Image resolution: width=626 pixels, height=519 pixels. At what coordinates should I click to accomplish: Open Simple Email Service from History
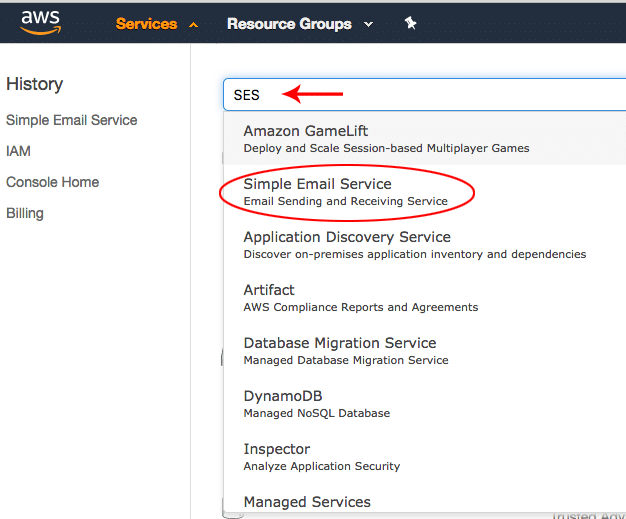click(x=72, y=120)
